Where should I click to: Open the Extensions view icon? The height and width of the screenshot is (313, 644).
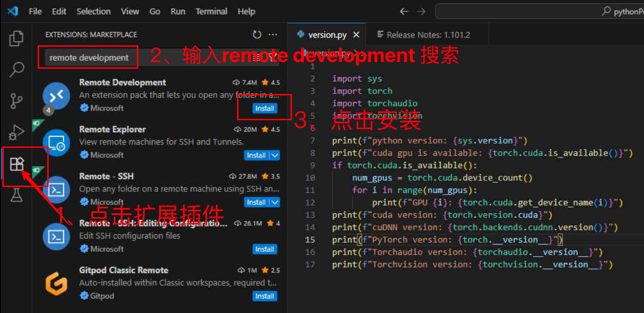pos(17,164)
